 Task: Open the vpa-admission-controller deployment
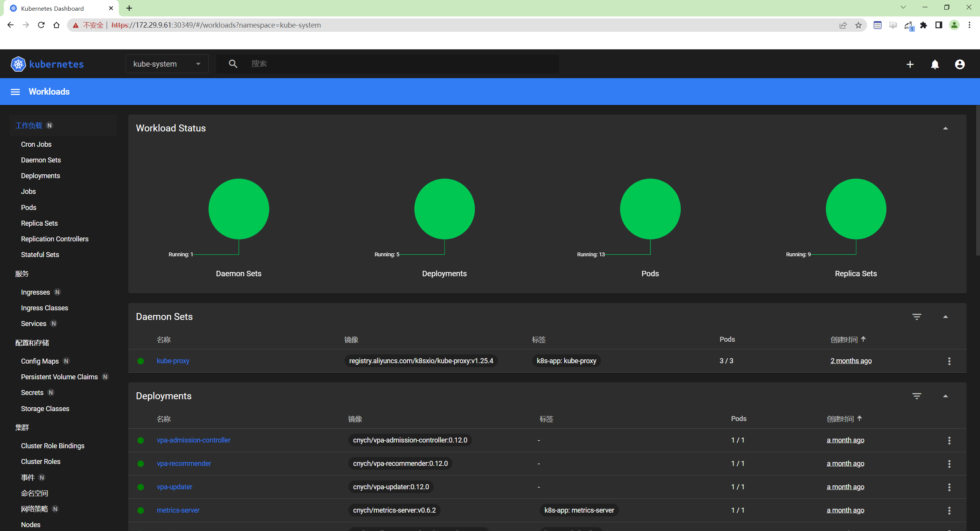click(x=194, y=440)
